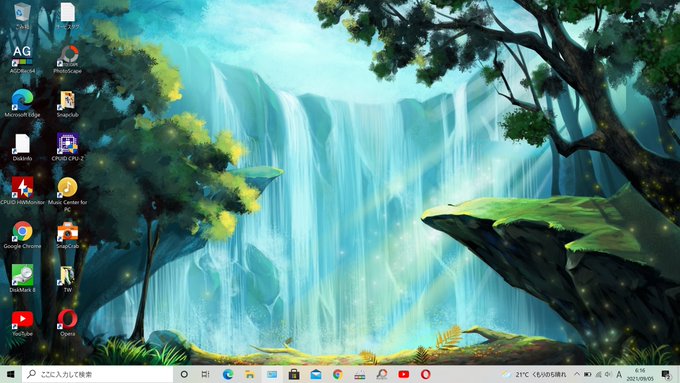
Task: Launch CPUID HWMonitor from the desktop
Action: (x=22, y=191)
